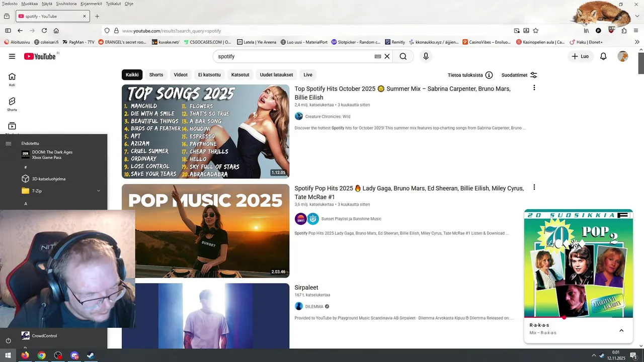Open the Firefox application menu
Viewport: 644px width, 362px height.
636,31
